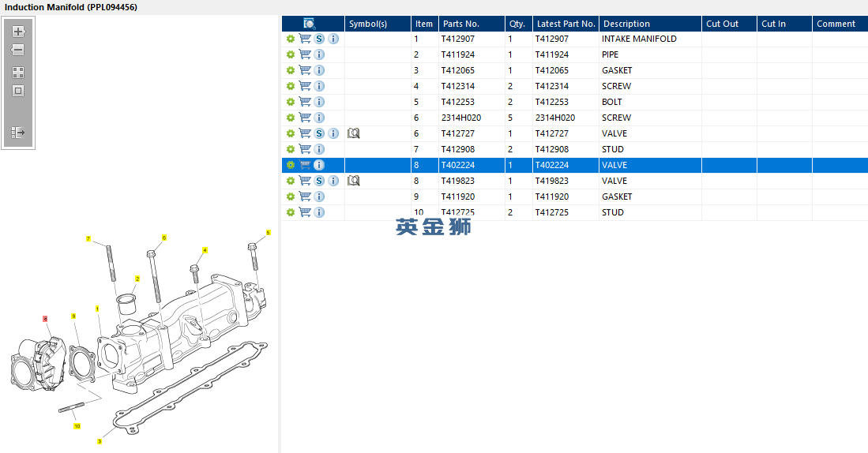Screen dimensions: 868x453
Task: Sort by Latest Part No. column header
Action: pyautogui.click(x=566, y=24)
